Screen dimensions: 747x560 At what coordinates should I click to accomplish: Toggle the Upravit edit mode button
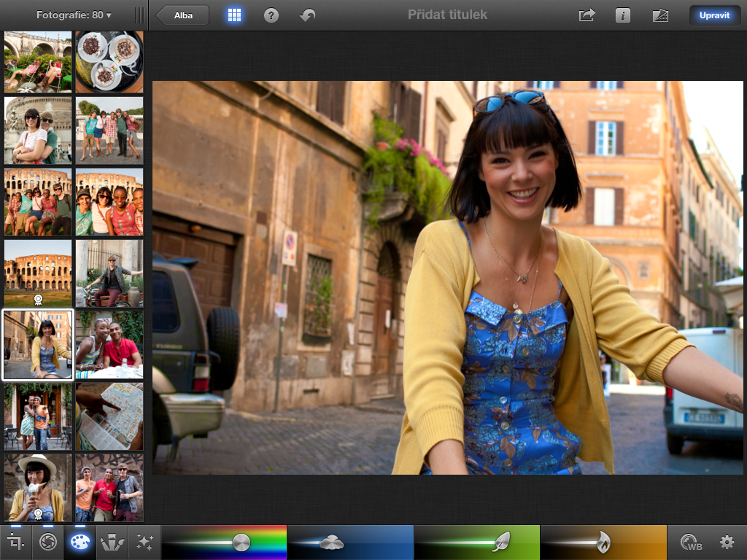click(x=714, y=15)
